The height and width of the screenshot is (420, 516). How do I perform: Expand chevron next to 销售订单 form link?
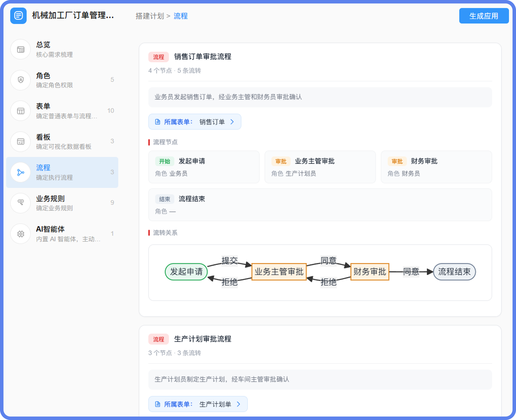[232, 122]
